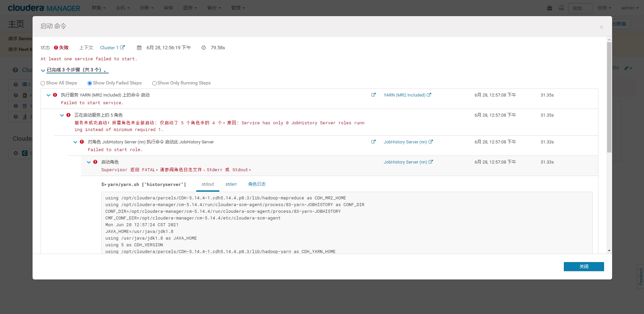Open the 图表 menu
This screenshot has width=644, height=314.
click(x=190, y=8)
